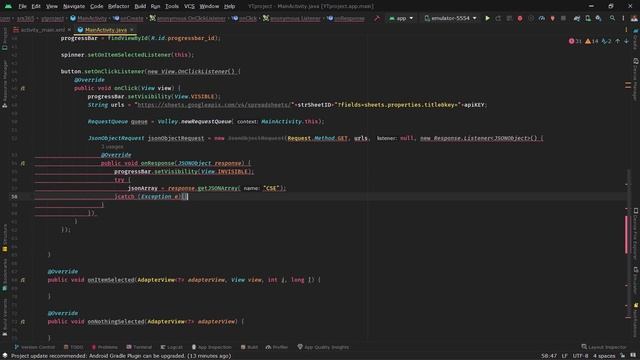Click the attach debugger red icon
640x360 pixels.
point(553,18)
